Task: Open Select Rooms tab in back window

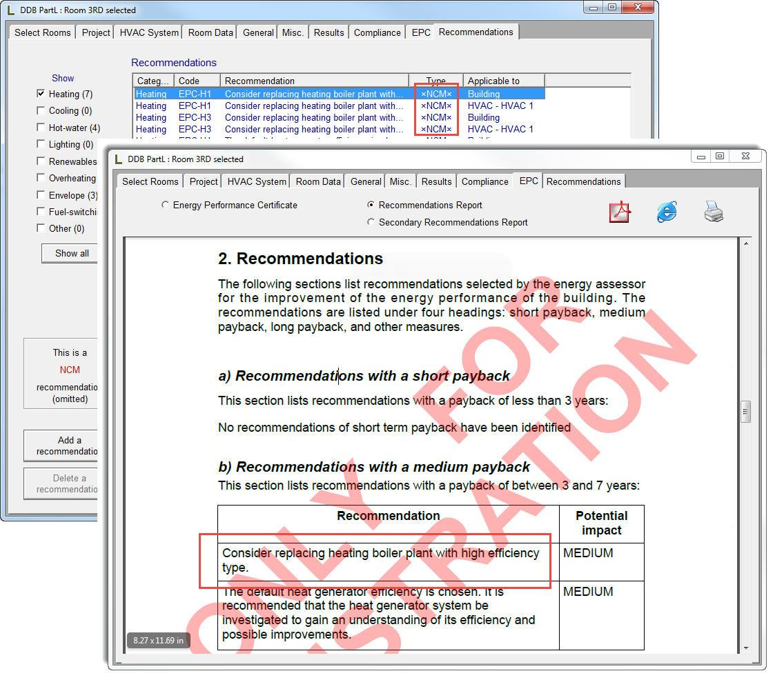Action: click(43, 32)
